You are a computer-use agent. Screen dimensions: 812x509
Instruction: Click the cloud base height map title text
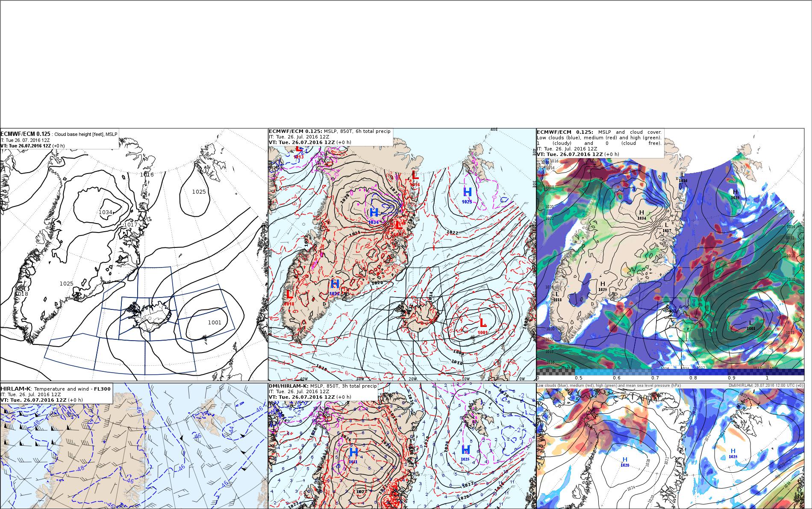click(x=59, y=134)
